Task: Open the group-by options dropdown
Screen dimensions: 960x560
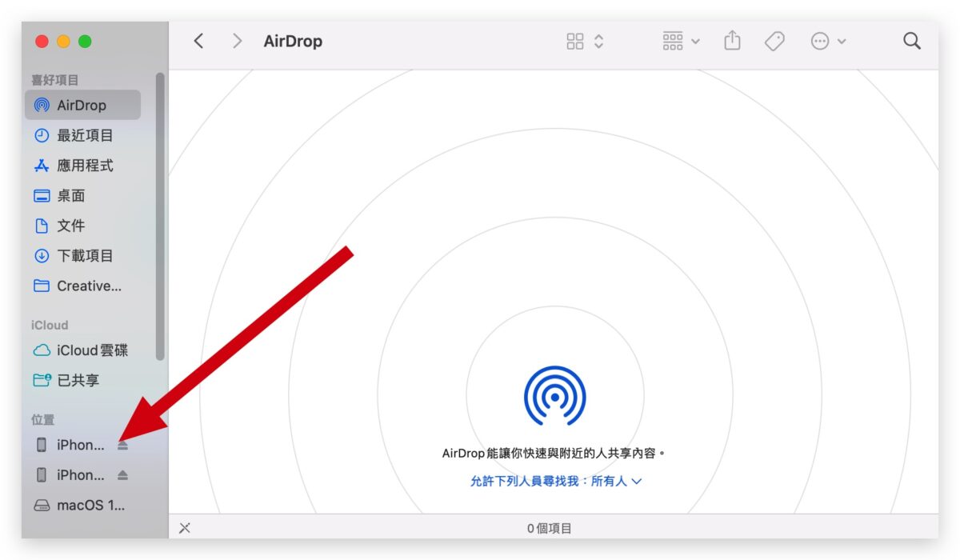Action: click(681, 42)
